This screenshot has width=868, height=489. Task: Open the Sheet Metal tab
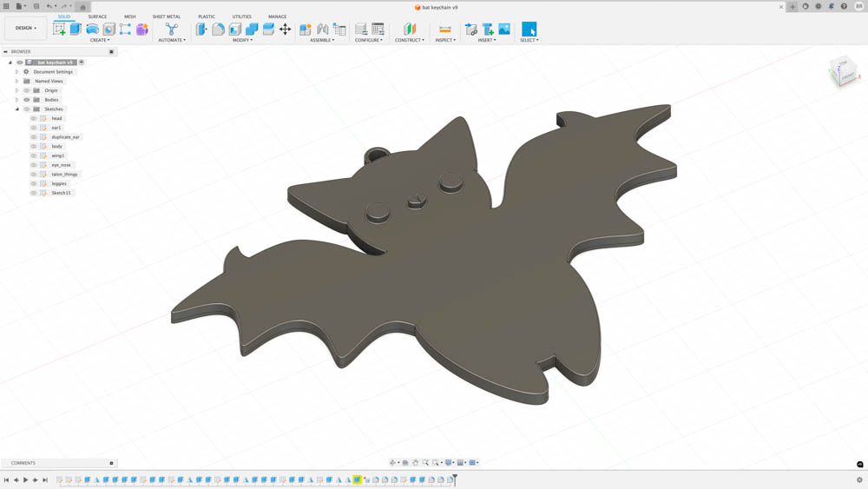(166, 17)
